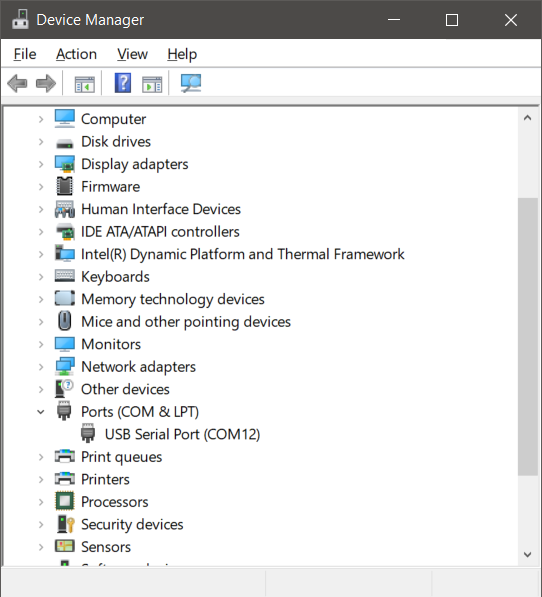The width and height of the screenshot is (542, 597).
Task: Click the Firmware chip icon
Action: pos(65,186)
